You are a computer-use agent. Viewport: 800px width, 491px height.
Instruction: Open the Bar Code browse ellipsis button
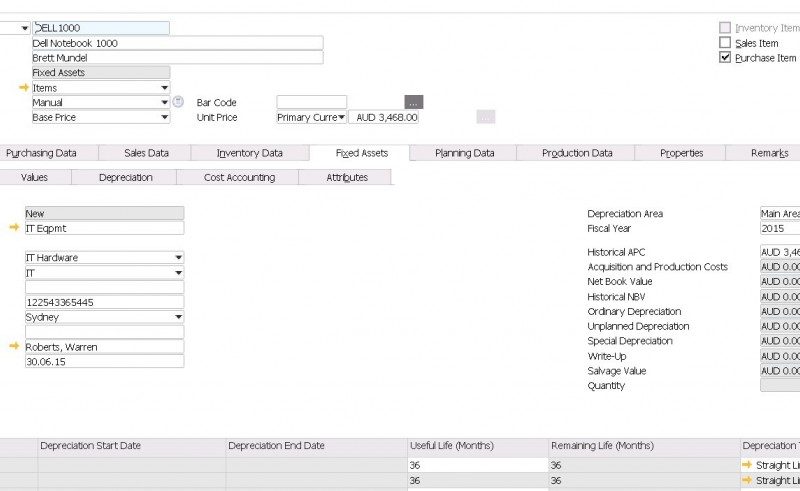click(414, 102)
